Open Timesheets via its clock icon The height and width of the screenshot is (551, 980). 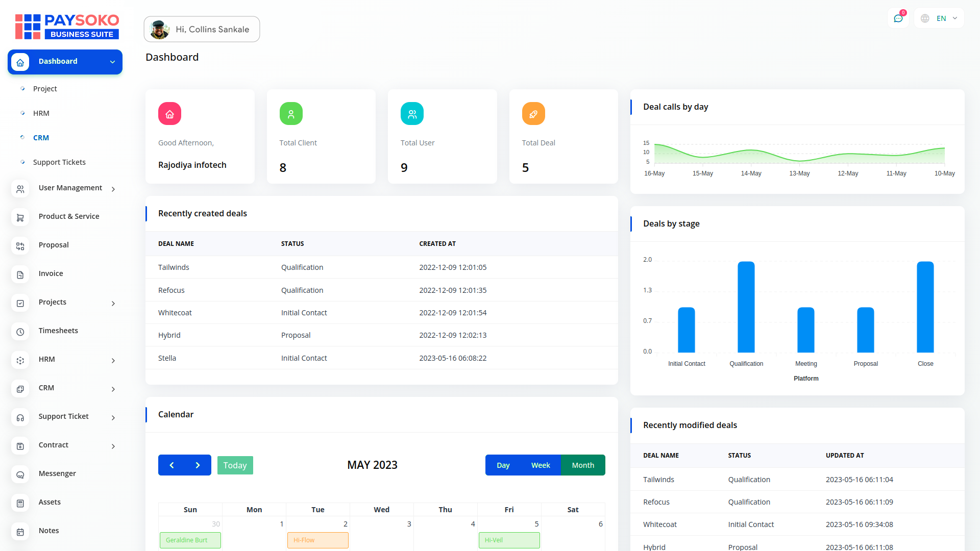(x=20, y=332)
